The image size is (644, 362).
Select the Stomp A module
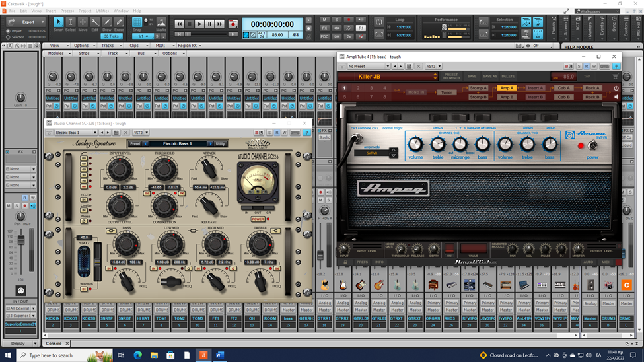point(478,88)
